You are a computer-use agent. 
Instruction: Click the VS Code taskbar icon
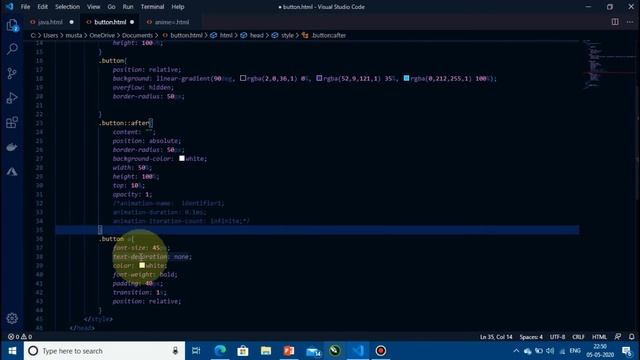tap(358, 351)
